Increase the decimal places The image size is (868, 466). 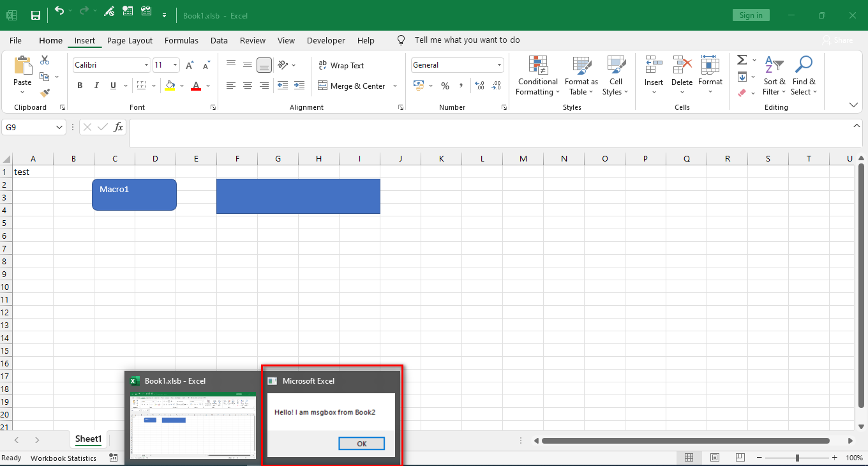point(480,86)
